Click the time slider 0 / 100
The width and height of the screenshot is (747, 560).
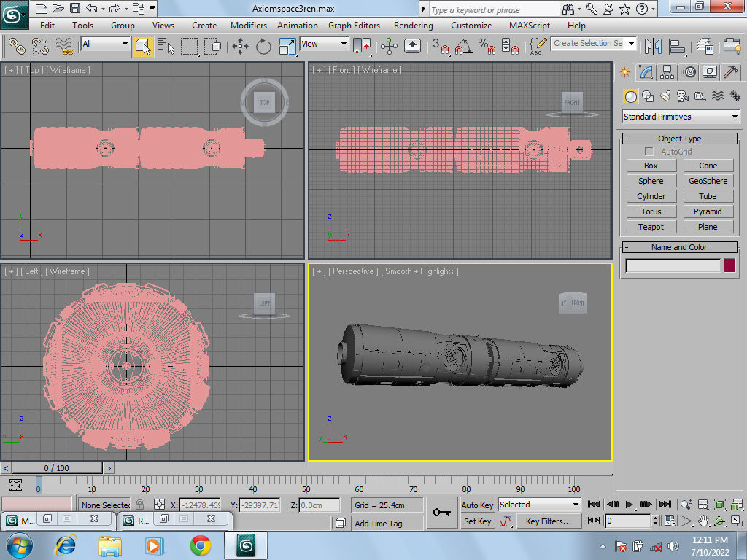[x=57, y=468]
